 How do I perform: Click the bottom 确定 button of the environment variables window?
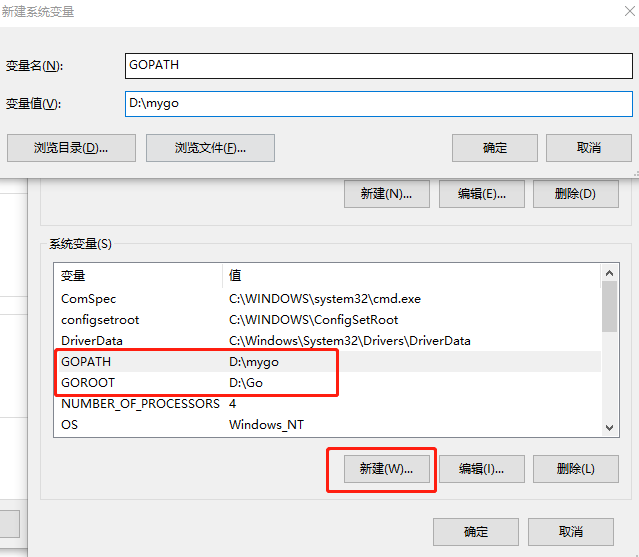pyautogui.click(x=476, y=532)
